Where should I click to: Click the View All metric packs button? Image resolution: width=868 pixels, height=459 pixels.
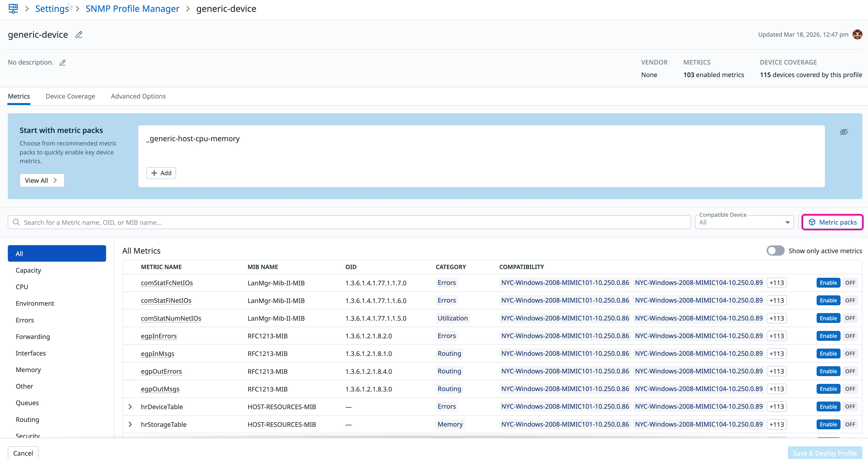coord(42,180)
